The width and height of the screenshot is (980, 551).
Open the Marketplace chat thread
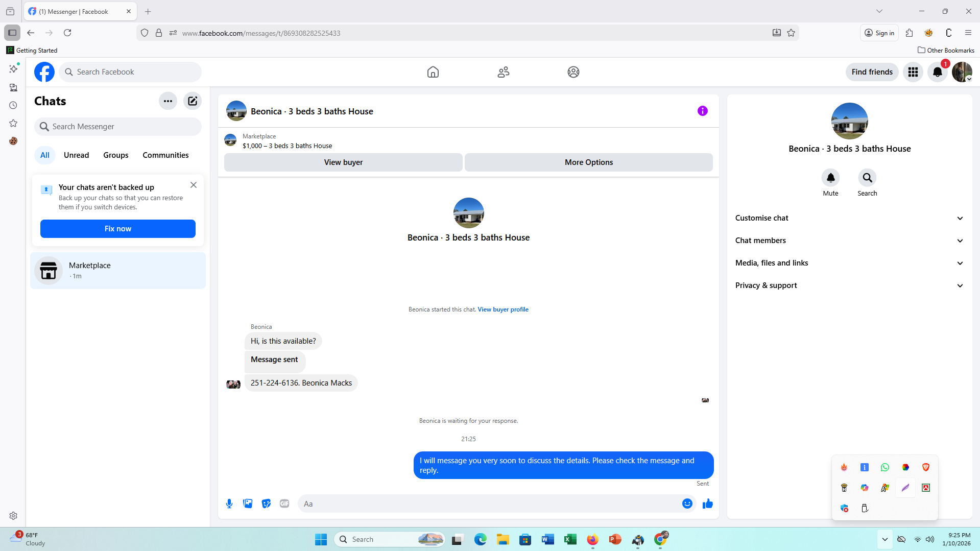[x=118, y=271]
